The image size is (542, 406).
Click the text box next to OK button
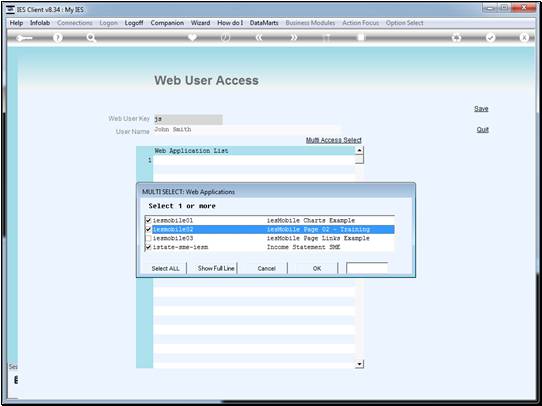[x=367, y=268]
